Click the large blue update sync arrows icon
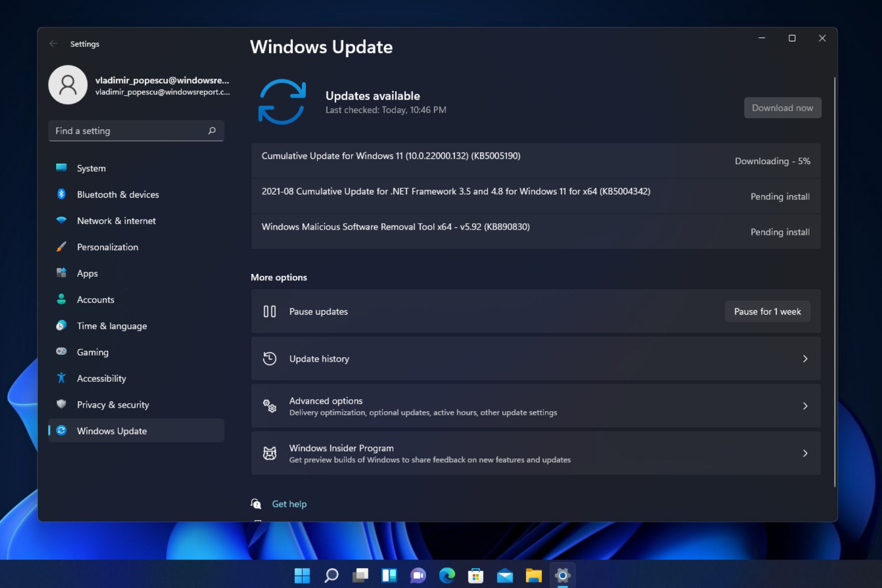Screen dimensions: 882x588 coord(282,102)
